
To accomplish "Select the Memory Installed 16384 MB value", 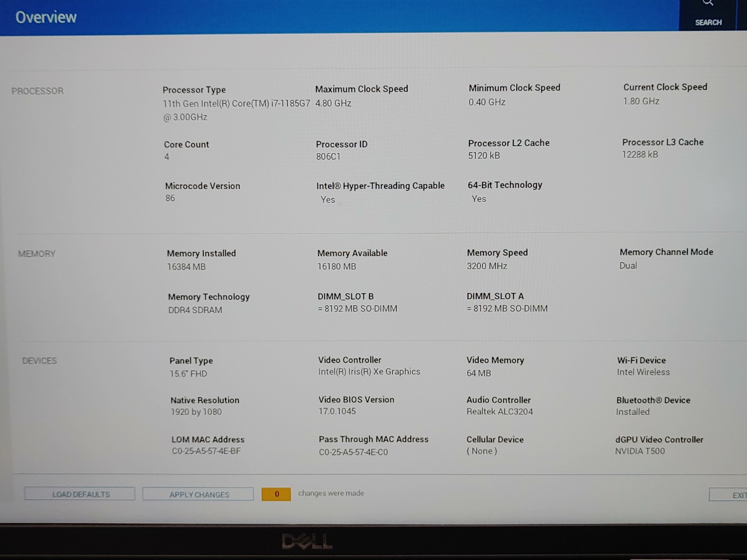I will [186, 267].
